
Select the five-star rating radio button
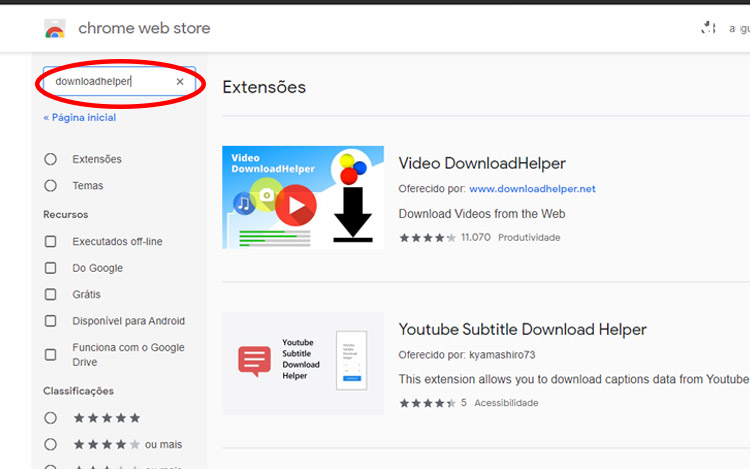point(51,418)
